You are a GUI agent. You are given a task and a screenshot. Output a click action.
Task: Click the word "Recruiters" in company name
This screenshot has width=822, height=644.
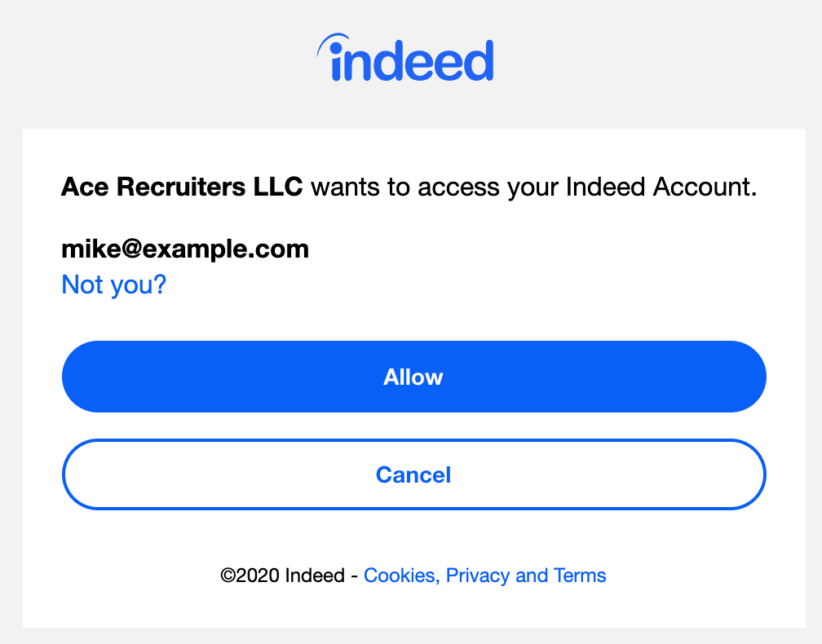coord(181,187)
